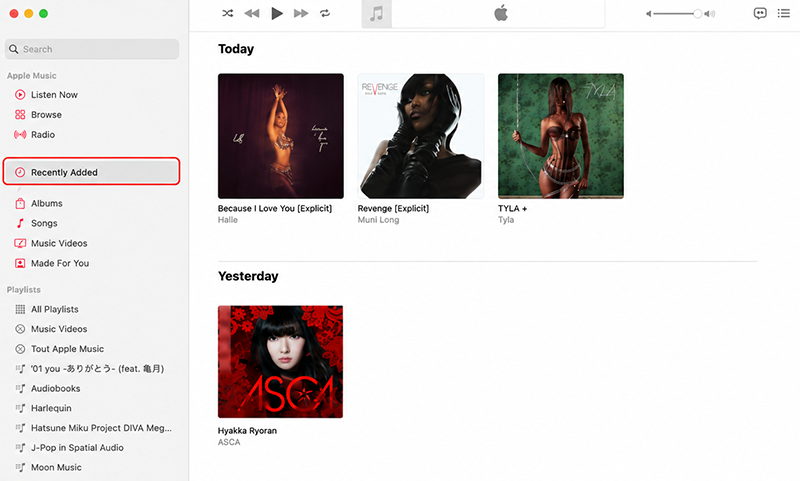Open Music Videos under Library

tap(59, 243)
